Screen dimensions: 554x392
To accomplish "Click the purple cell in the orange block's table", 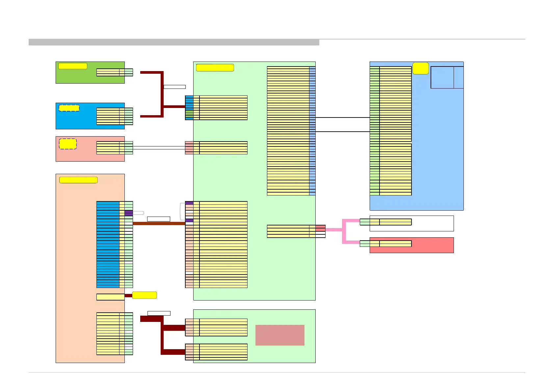I will [129, 213].
